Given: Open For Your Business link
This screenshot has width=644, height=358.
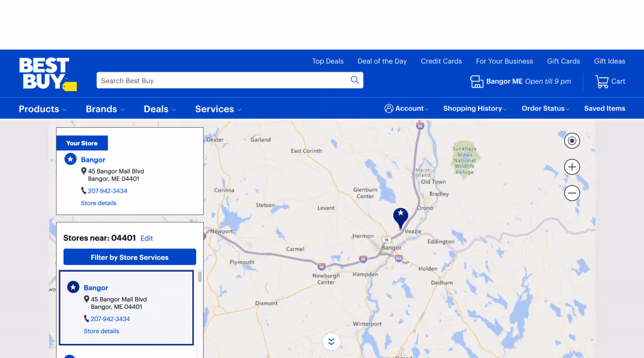Looking at the screenshot, I should 504,61.
